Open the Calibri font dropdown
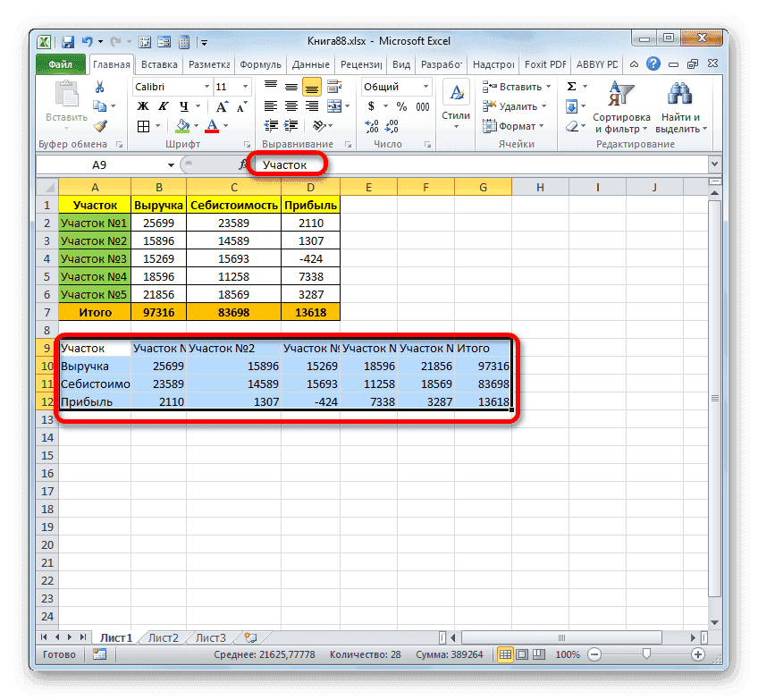Viewport: 758px width, 700px height. point(207,87)
